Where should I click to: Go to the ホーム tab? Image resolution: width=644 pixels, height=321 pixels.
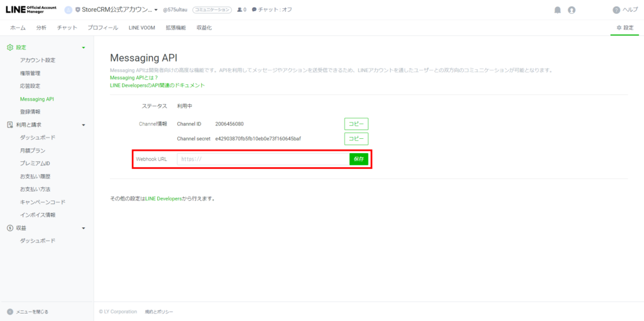[18, 28]
